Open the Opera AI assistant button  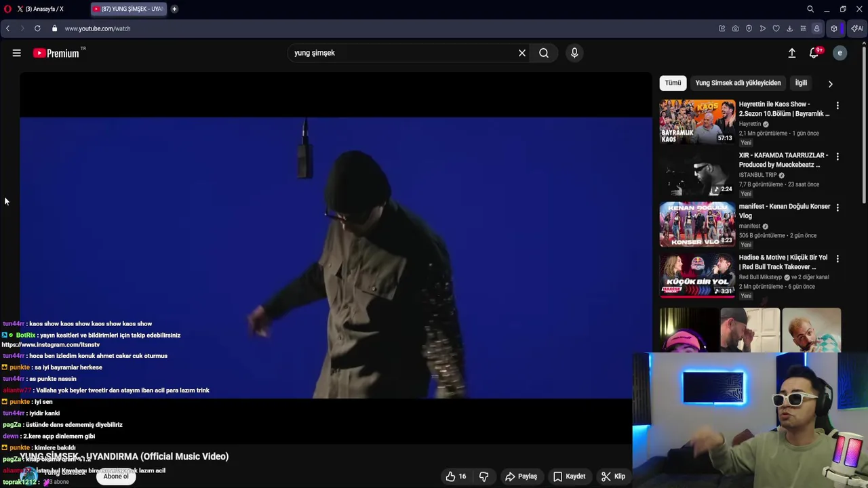[856, 28]
